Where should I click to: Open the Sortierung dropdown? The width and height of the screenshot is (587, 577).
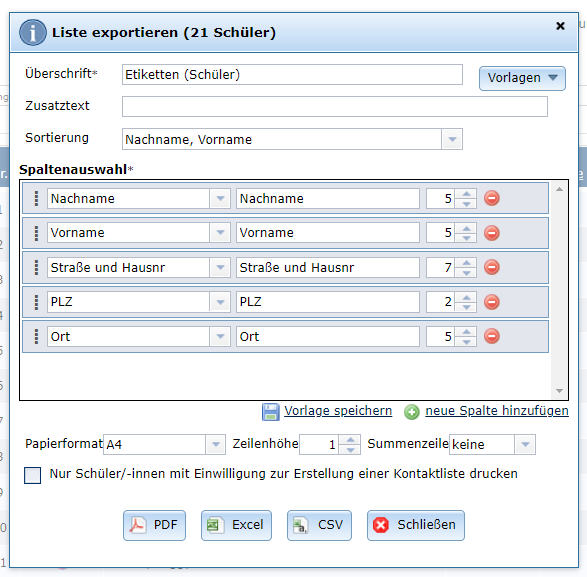pyautogui.click(x=452, y=139)
